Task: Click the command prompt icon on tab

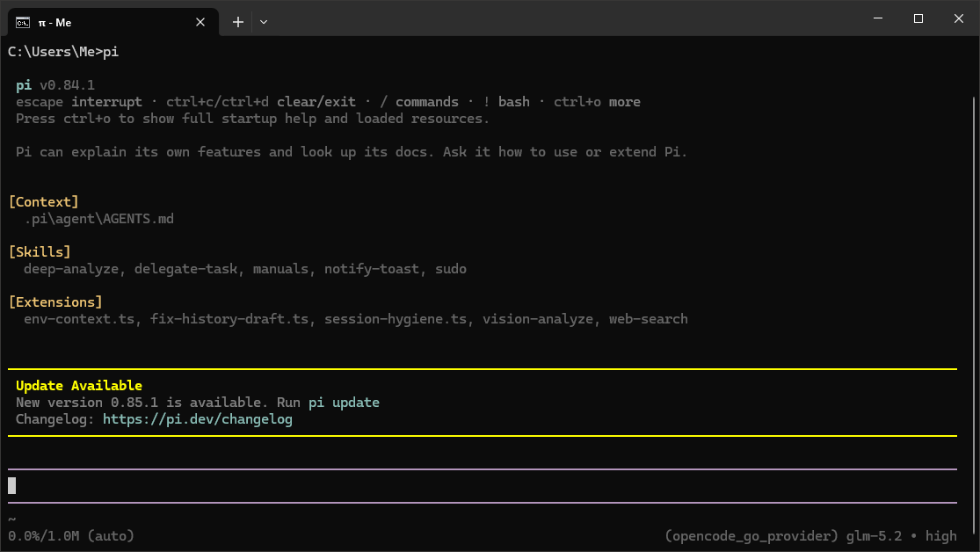Action: pyautogui.click(x=23, y=23)
